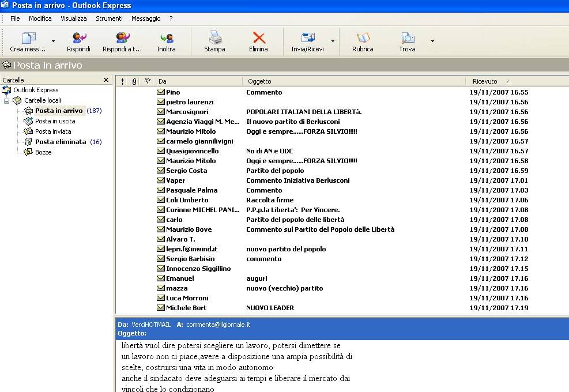Sort messages by Ricevuto column

click(x=517, y=81)
